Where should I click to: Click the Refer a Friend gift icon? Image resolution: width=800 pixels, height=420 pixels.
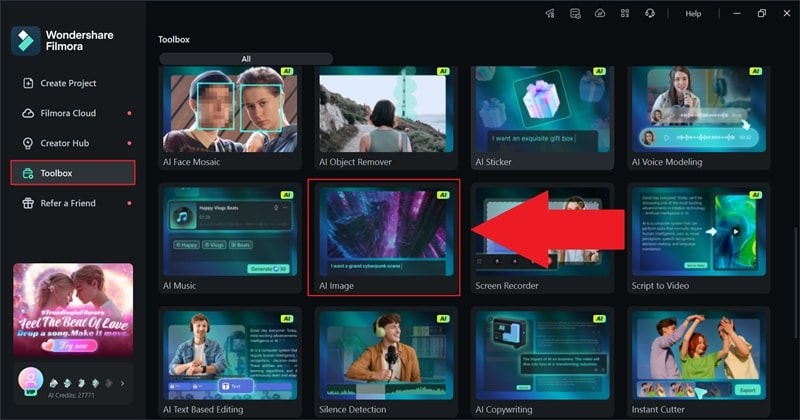tap(28, 203)
